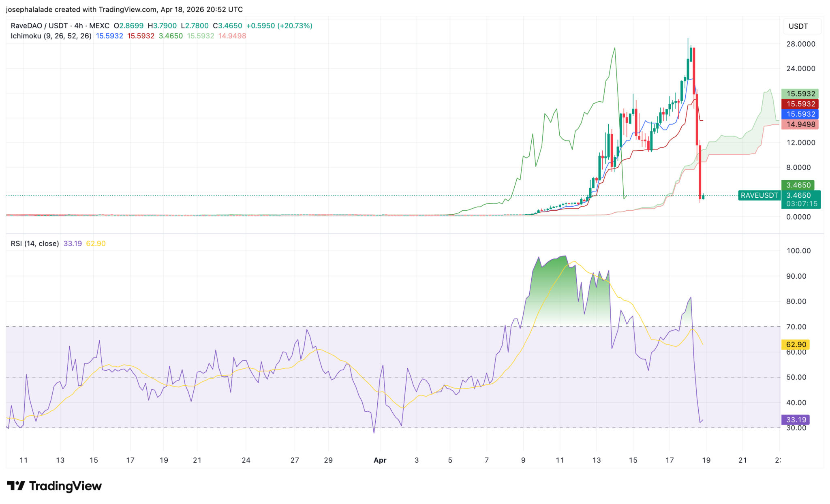The height and width of the screenshot is (504, 830).
Task: Select the RSI (14, close) legend
Action: tap(35, 243)
